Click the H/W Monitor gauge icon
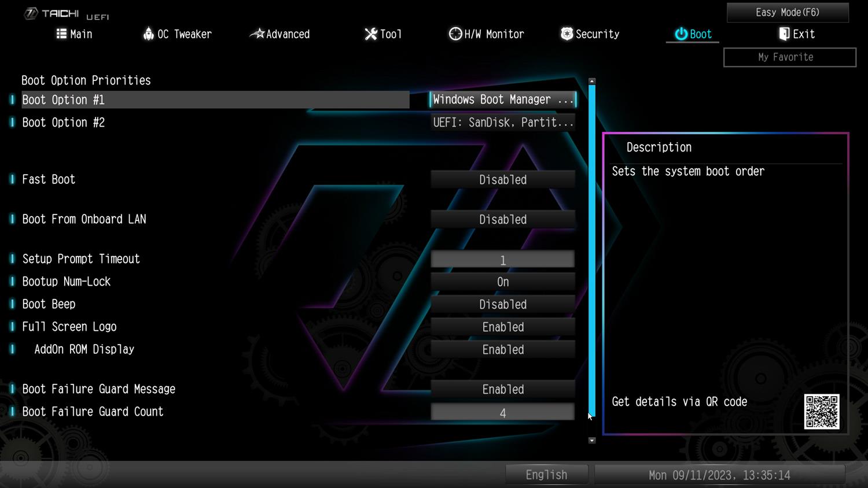 pyautogui.click(x=455, y=34)
